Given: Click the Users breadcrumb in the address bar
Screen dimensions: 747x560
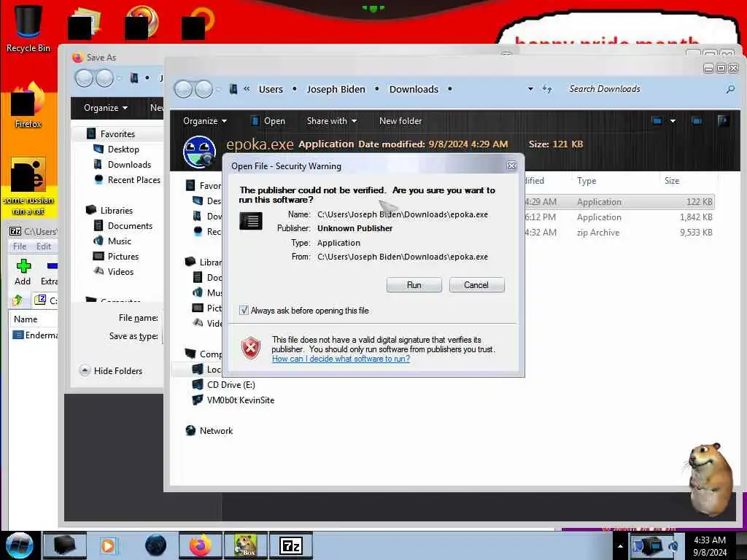Looking at the screenshot, I should click(x=271, y=89).
